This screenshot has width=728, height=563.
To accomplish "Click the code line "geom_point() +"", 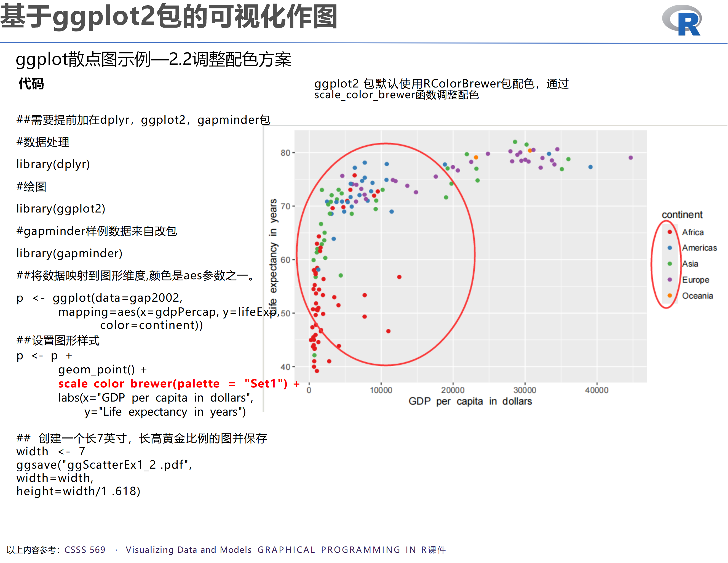I will 103,370.
